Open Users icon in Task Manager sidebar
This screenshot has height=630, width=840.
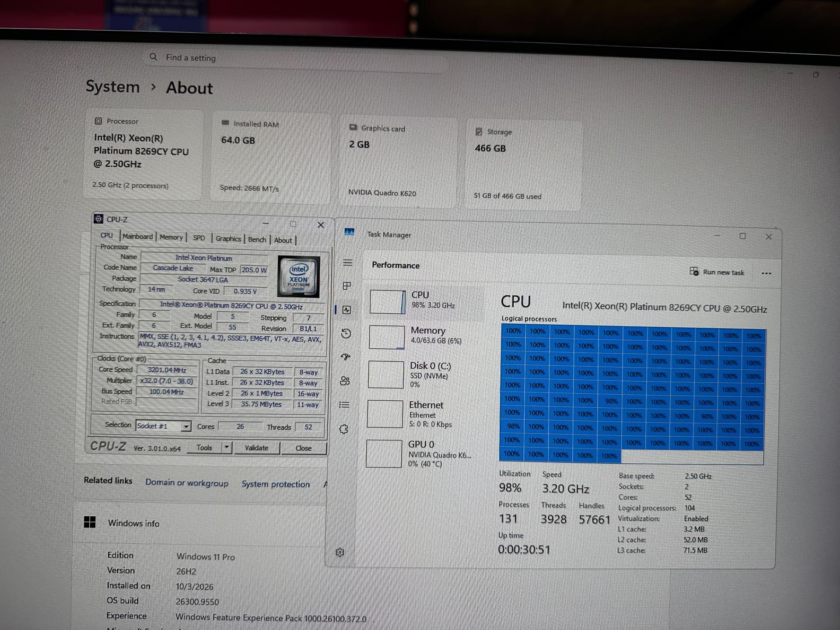tap(345, 381)
